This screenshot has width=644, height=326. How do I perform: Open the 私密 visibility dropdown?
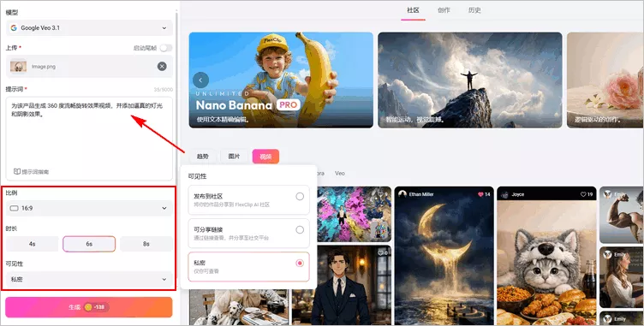click(89, 279)
